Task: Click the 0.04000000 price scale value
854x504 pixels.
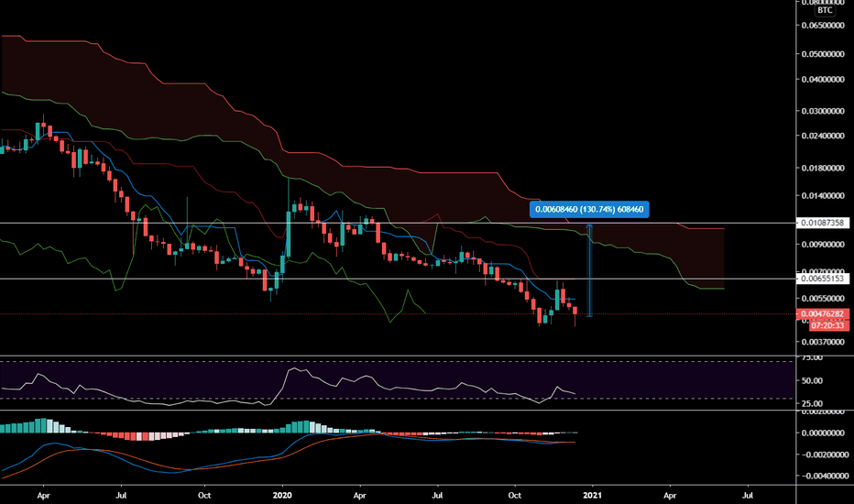Action: 823,80
